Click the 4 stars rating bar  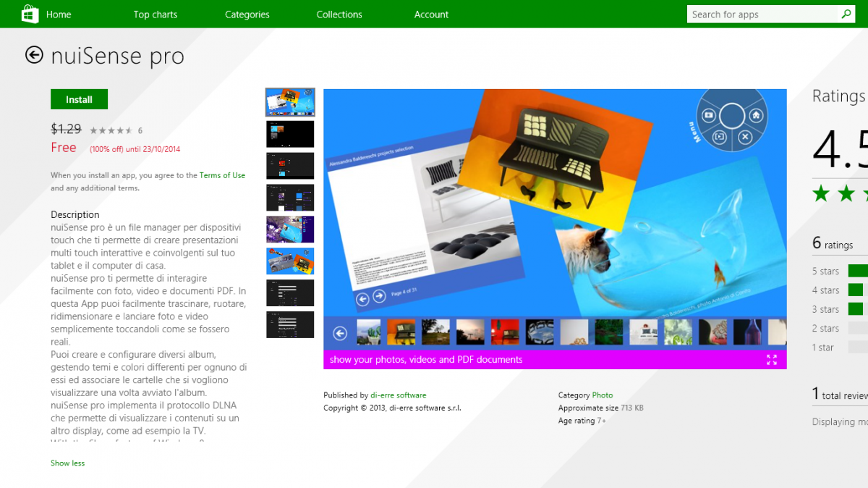point(858,290)
